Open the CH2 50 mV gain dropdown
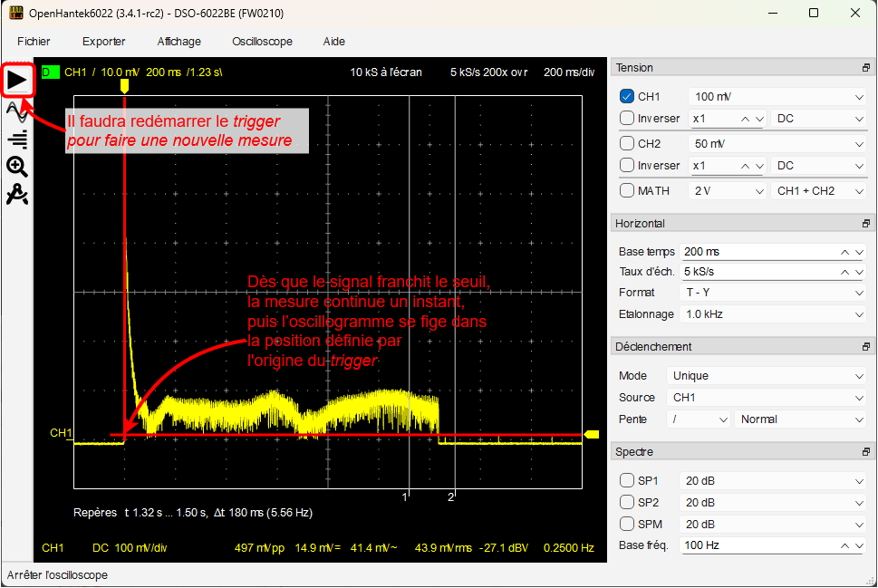The width and height of the screenshot is (878, 588). pos(777,144)
